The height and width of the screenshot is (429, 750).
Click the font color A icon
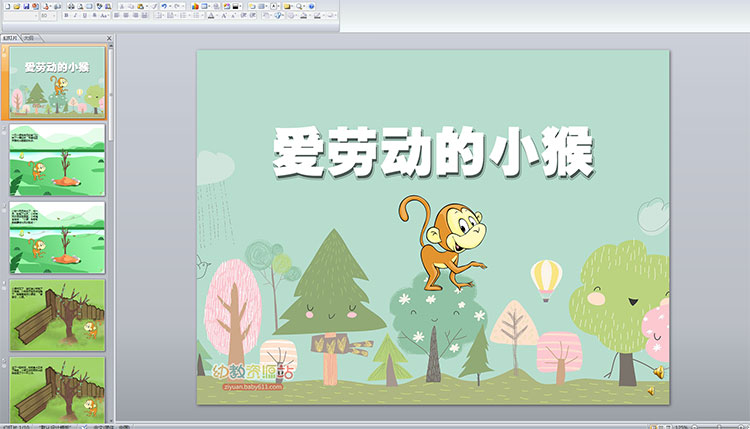pyautogui.click(x=210, y=15)
